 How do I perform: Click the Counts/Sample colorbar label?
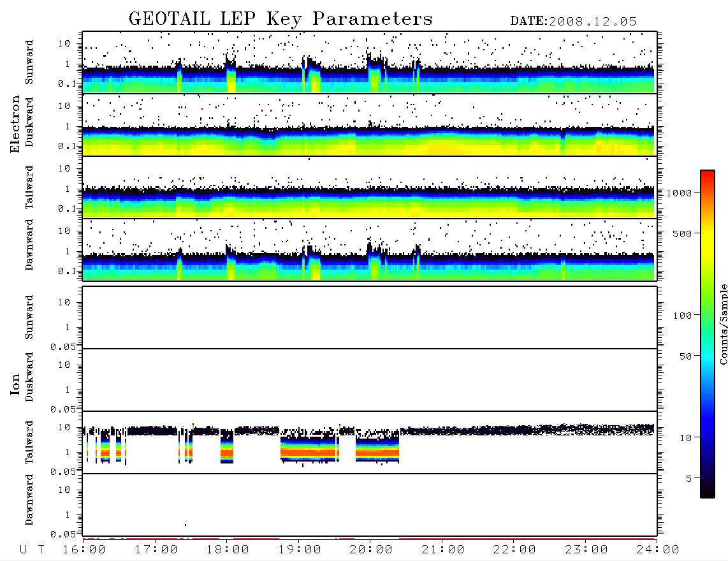[722, 324]
